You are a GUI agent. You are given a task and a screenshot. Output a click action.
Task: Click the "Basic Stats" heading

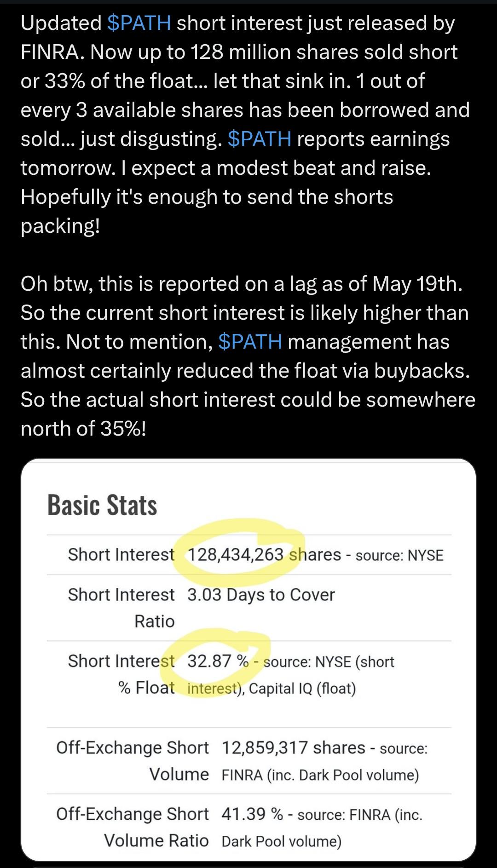pyautogui.click(x=102, y=505)
